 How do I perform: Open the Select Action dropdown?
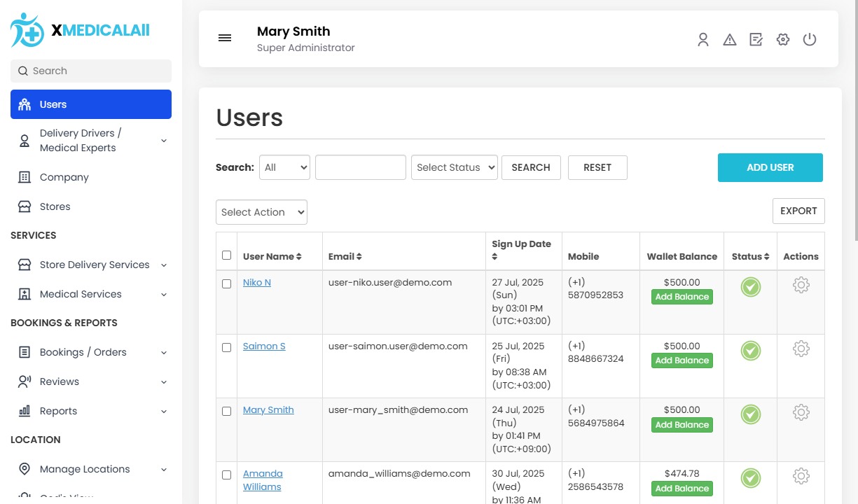tap(261, 211)
